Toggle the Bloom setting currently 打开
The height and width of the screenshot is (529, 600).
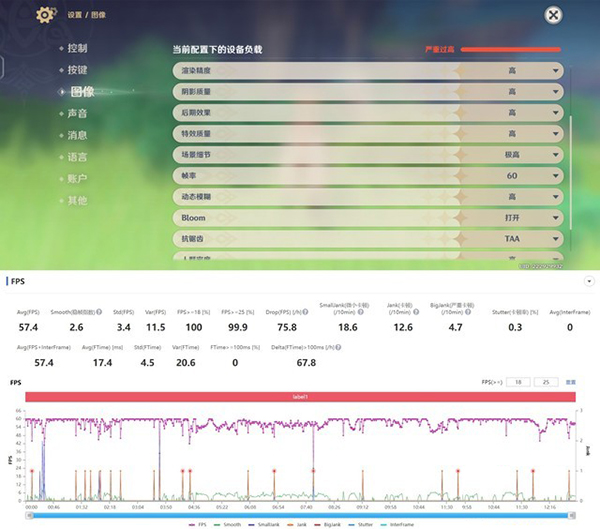(511, 218)
